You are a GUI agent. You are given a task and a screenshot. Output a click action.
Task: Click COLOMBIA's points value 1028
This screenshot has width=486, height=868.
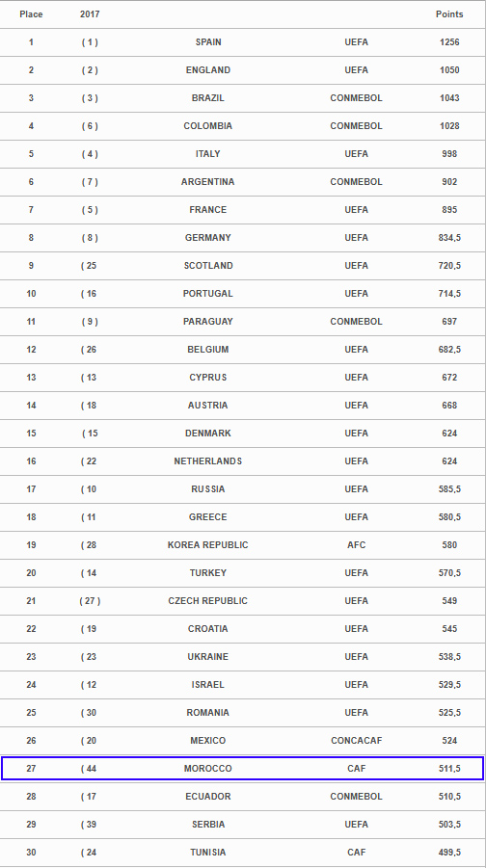pyautogui.click(x=448, y=126)
